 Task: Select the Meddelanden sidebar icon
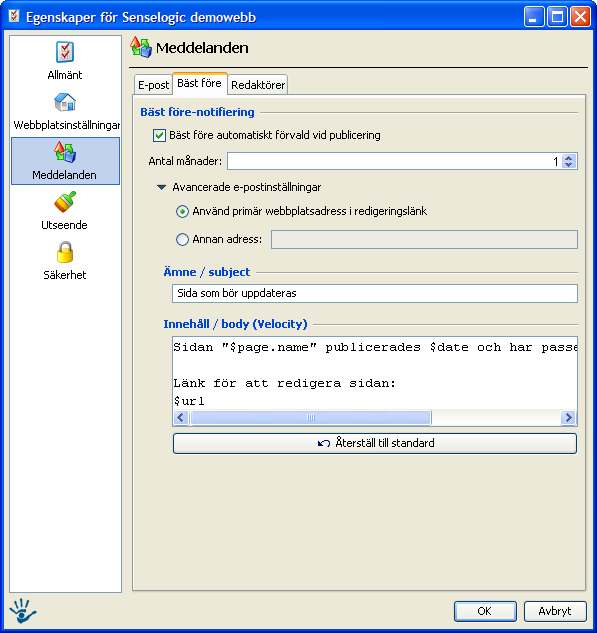(65, 152)
